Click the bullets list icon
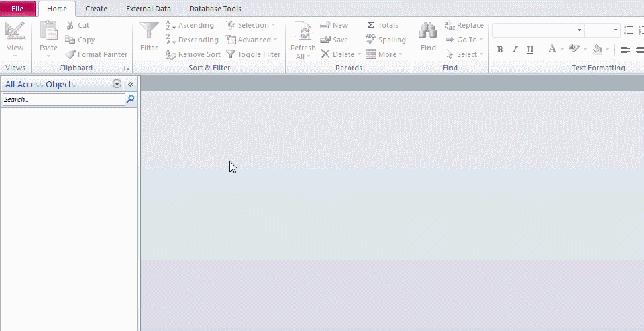This screenshot has width=644, height=331. coord(628,30)
